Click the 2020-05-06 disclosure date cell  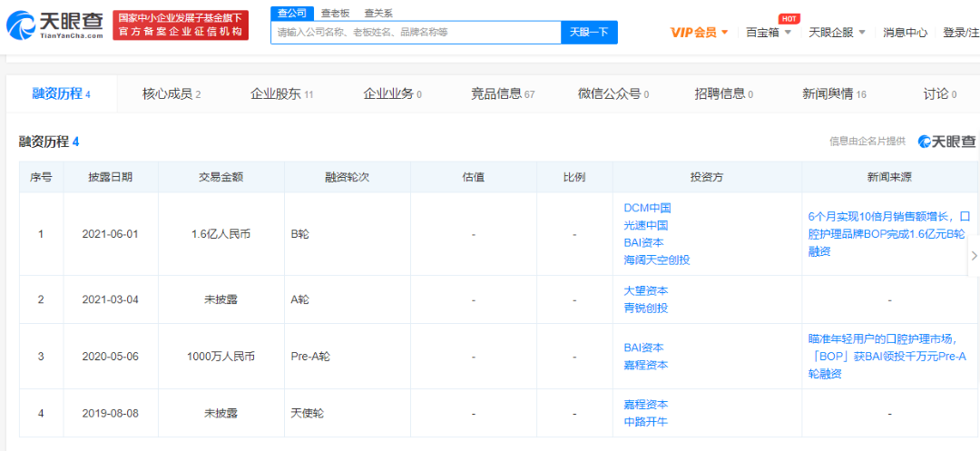point(111,357)
